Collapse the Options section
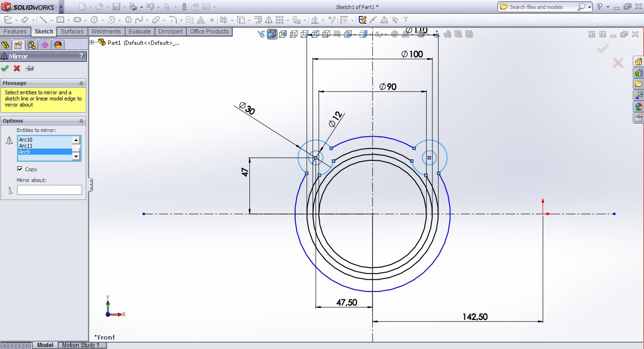 pyautogui.click(x=81, y=121)
